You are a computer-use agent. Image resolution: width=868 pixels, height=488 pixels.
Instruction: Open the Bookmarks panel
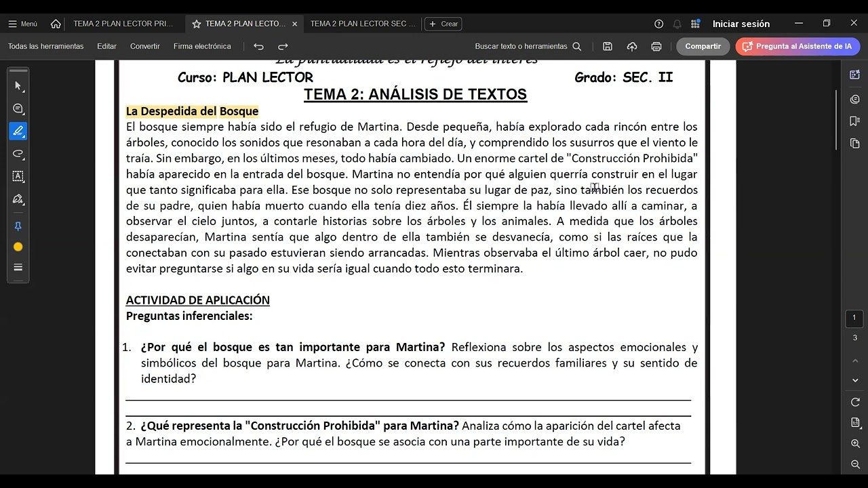tap(854, 121)
